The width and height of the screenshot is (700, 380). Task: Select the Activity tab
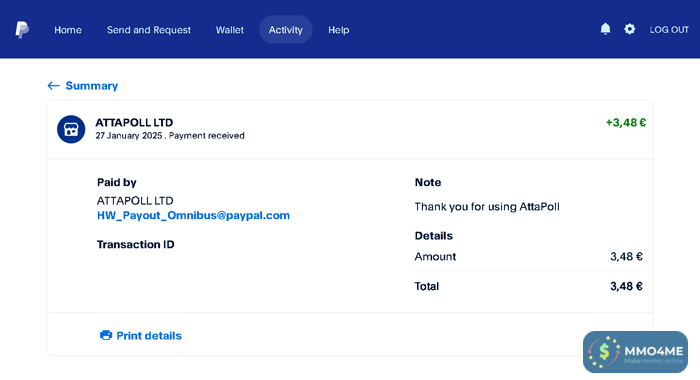coord(286,29)
